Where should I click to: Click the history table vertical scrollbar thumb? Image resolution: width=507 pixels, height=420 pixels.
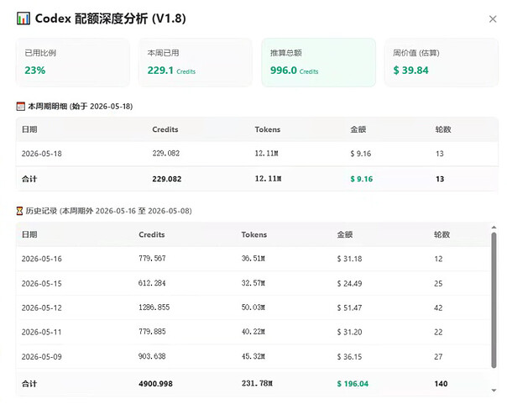(x=494, y=300)
